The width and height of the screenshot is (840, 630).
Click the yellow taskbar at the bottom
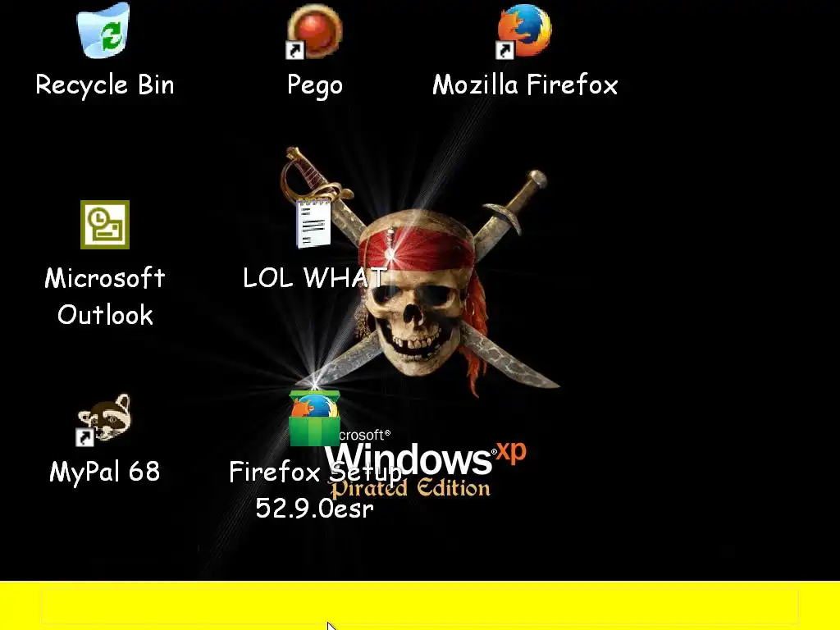point(420,606)
